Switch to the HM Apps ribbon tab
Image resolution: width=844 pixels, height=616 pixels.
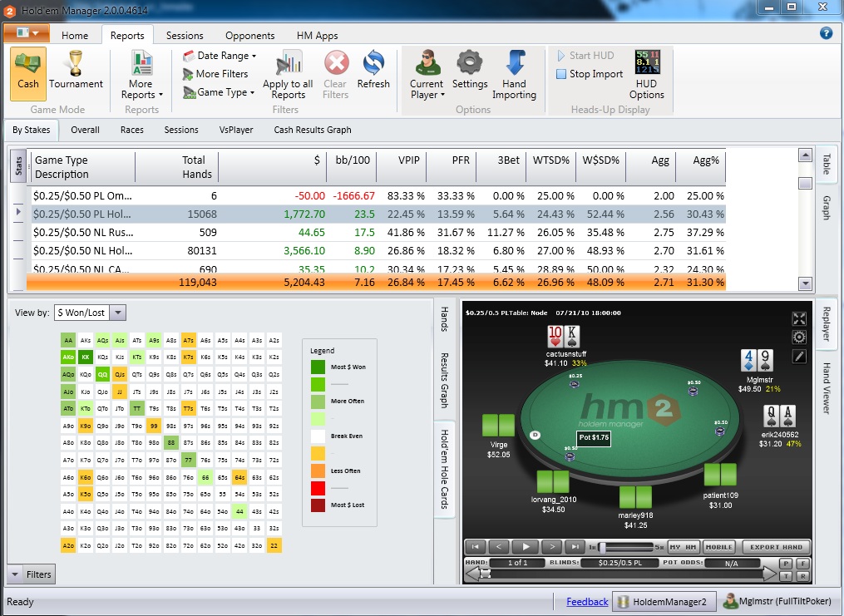[x=317, y=36]
